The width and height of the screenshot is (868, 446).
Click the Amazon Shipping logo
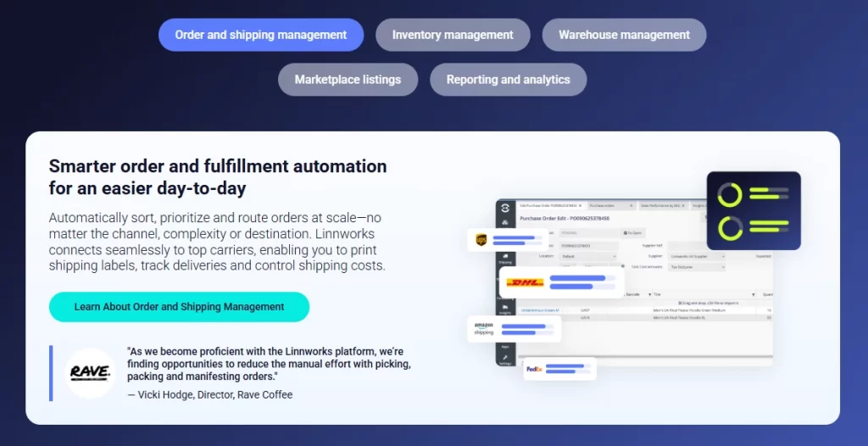pyautogui.click(x=484, y=329)
